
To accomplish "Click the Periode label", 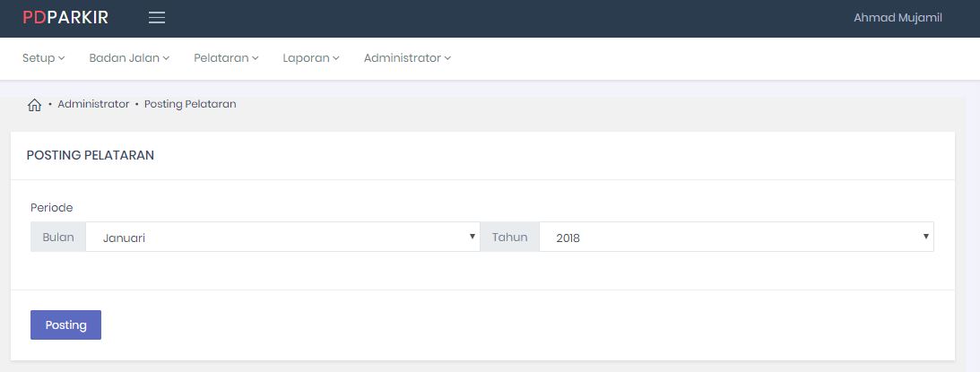I will point(51,208).
